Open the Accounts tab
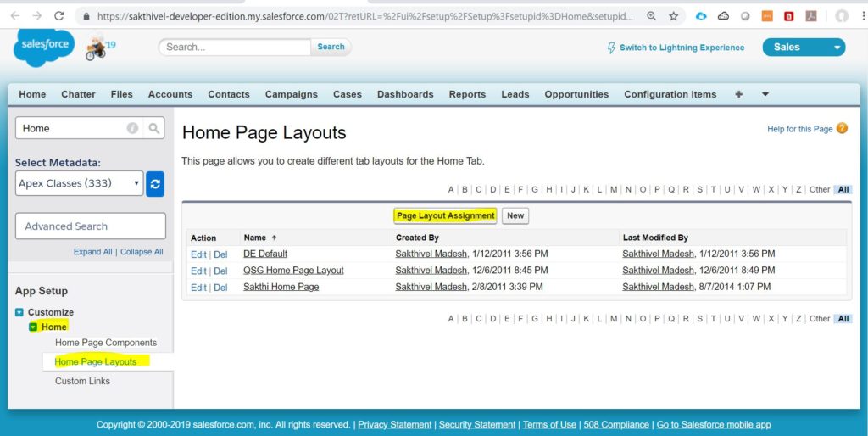Screen dimensions: 868x436 [x=170, y=94]
